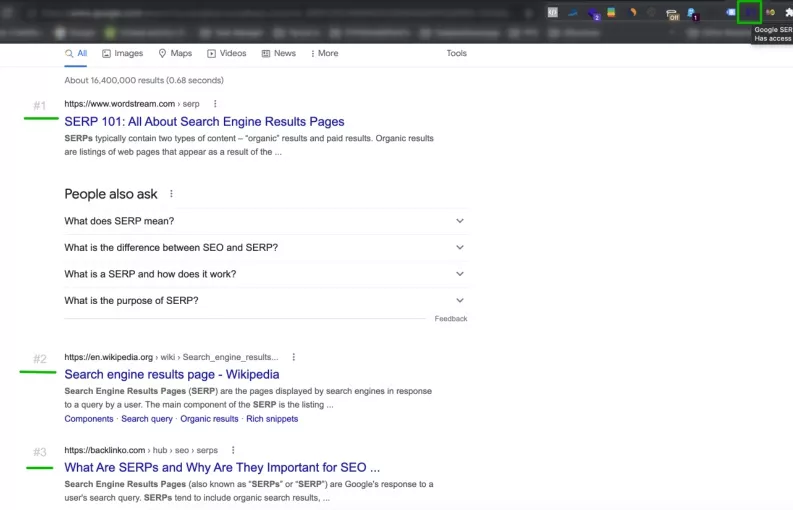Click the purple extension icon with badge 2

coord(593,13)
